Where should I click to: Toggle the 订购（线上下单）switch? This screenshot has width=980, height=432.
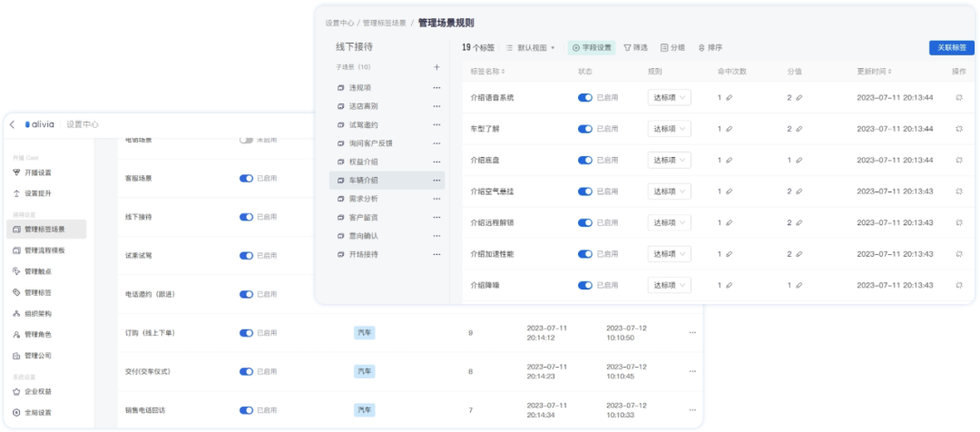(246, 333)
